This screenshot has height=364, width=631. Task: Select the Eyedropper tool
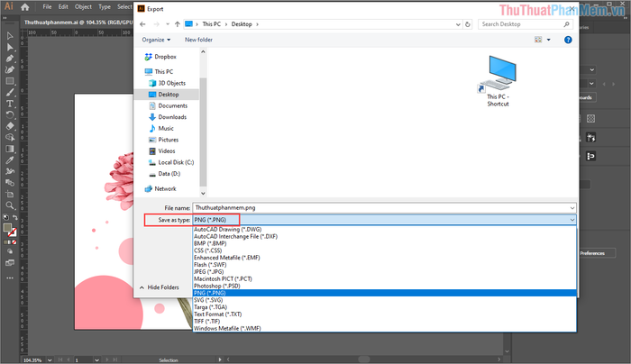click(x=10, y=160)
